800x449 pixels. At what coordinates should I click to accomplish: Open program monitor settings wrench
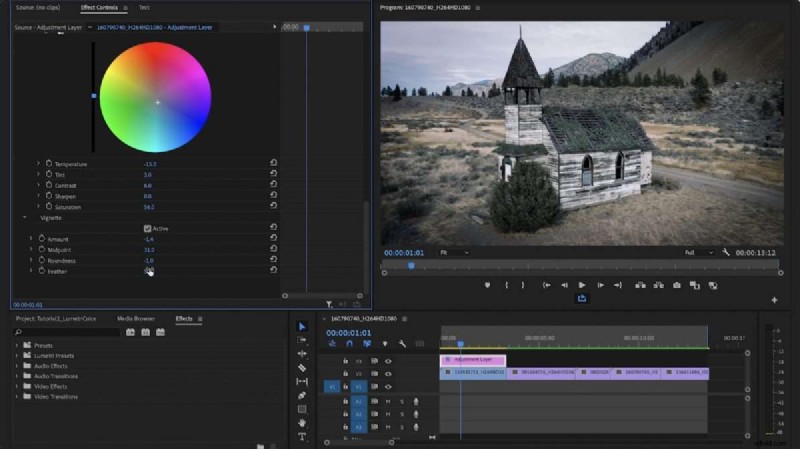[726, 252]
